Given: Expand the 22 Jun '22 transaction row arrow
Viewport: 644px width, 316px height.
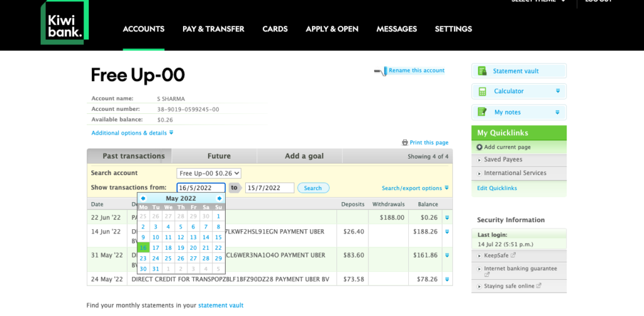Looking at the screenshot, I should click(x=447, y=218).
